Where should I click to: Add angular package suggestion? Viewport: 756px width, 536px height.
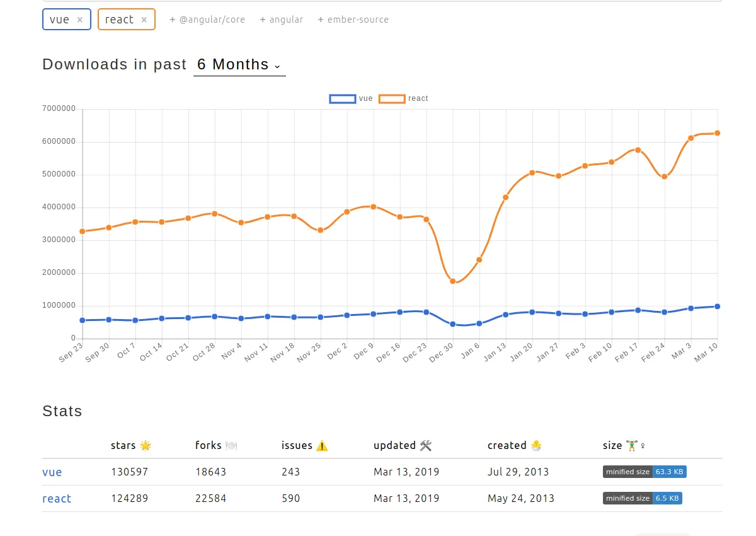pyautogui.click(x=281, y=20)
